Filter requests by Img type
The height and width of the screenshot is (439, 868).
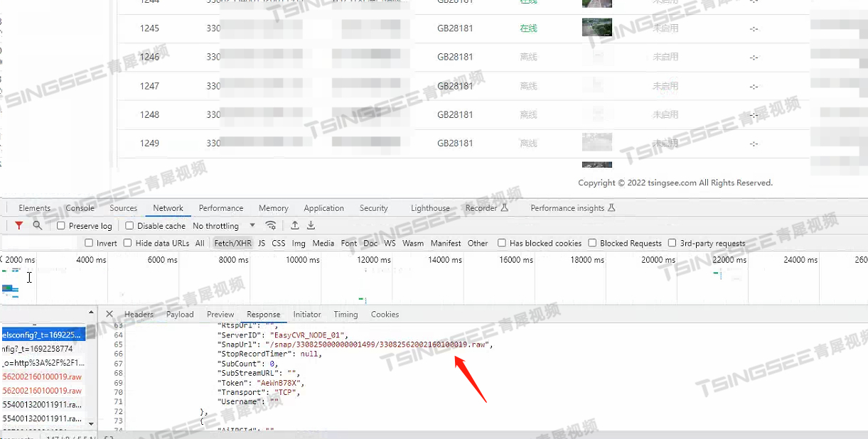pyautogui.click(x=299, y=243)
